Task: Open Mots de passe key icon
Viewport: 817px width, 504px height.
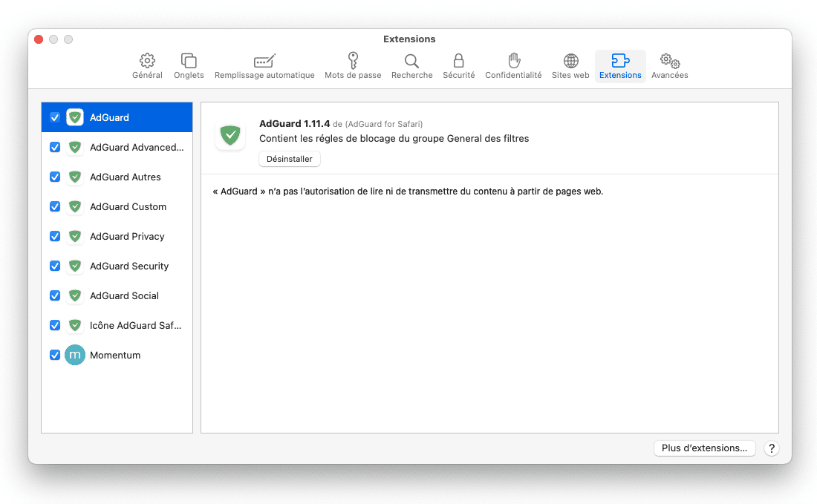Action: tap(353, 61)
